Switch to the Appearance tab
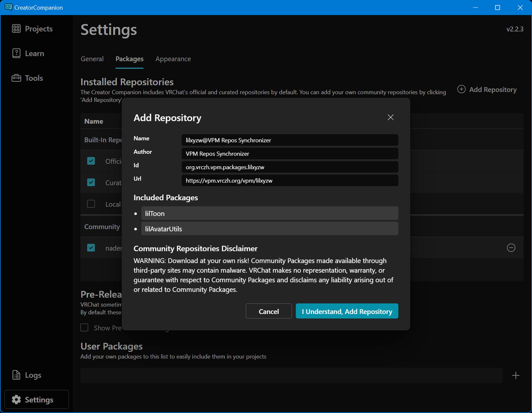The width and height of the screenshot is (532, 413). [173, 59]
